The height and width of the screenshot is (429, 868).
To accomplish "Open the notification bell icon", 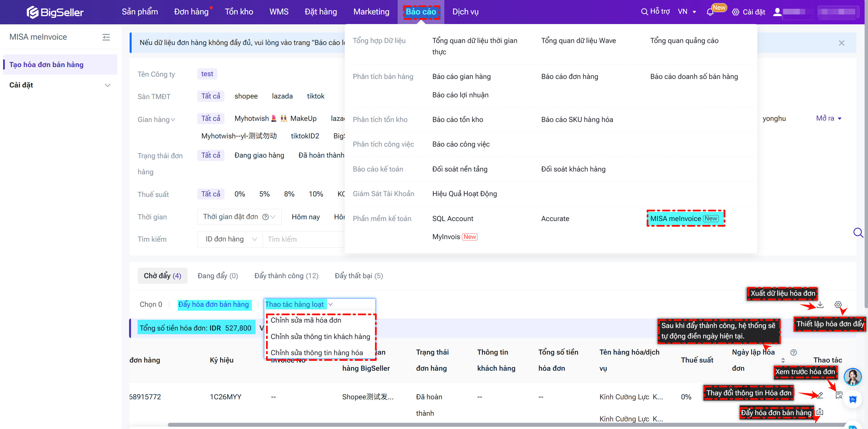I will click(710, 12).
